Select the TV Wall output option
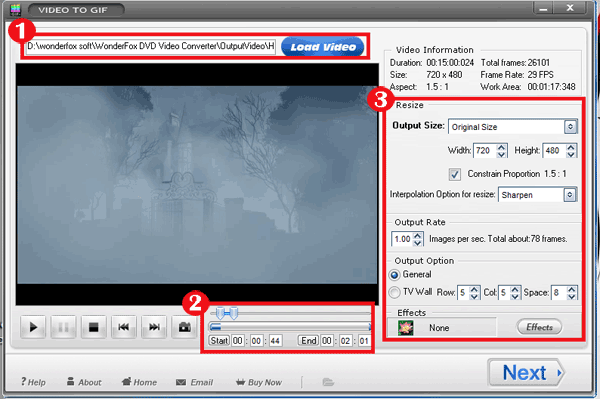The image size is (600, 399). point(395,292)
